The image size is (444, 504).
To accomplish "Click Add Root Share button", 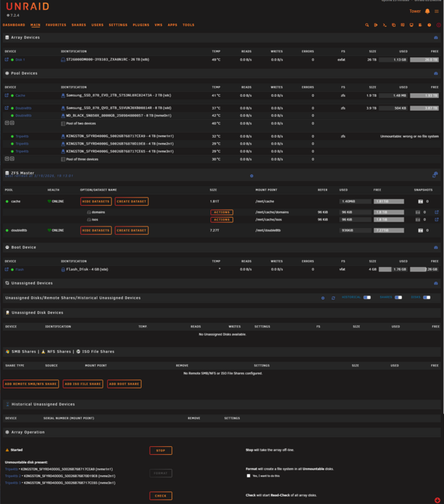I will point(124,384).
